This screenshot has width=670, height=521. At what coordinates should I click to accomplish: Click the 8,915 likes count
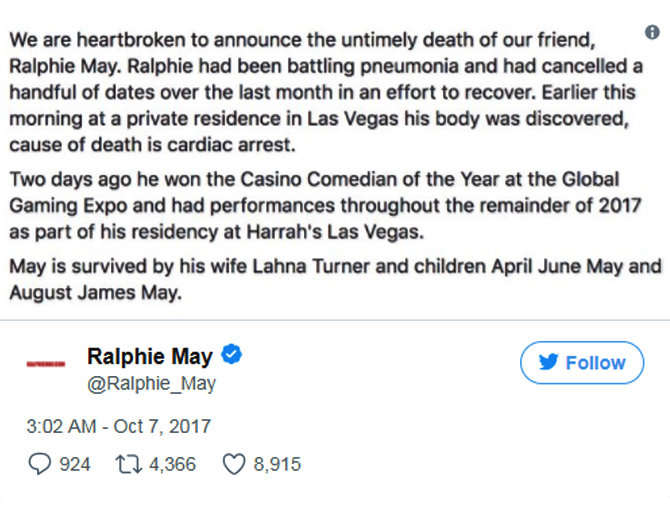(x=277, y=464)
